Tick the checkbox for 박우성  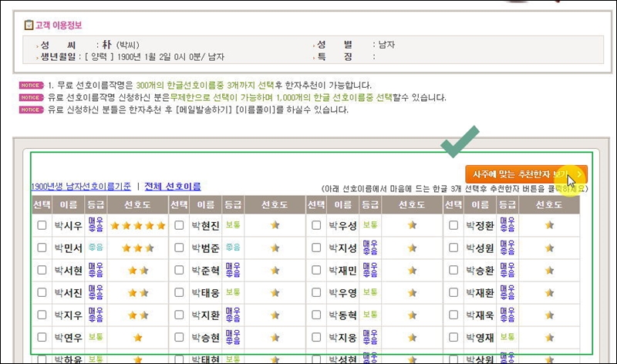316,225
